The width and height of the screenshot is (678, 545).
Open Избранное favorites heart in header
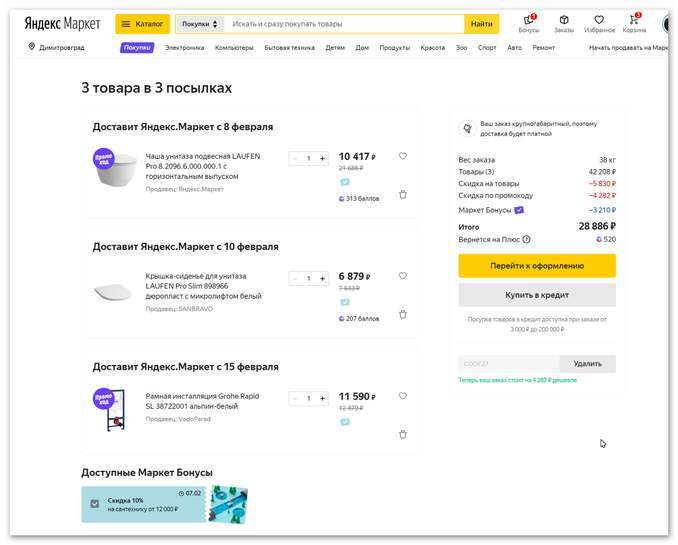pos(598,22)
